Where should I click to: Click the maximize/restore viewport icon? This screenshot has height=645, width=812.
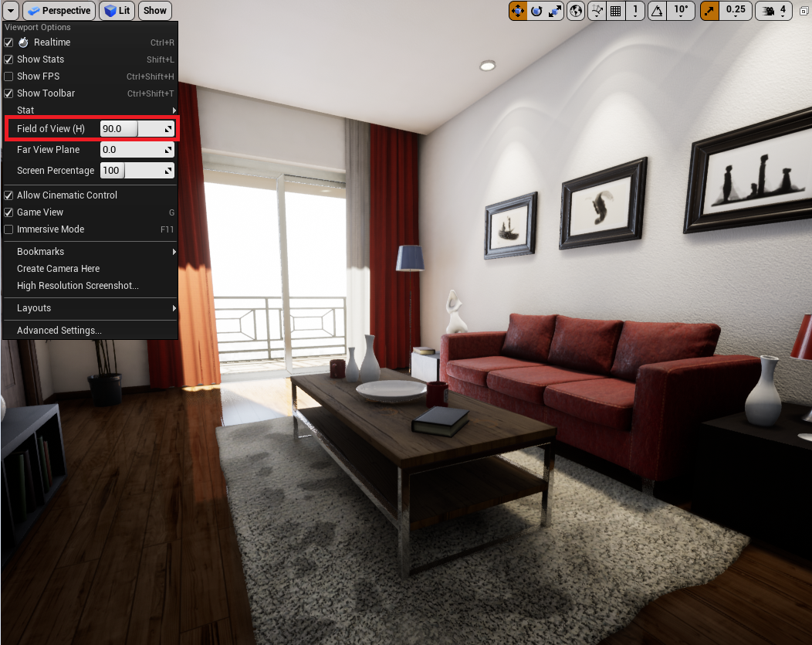click(x=804, y=11)
